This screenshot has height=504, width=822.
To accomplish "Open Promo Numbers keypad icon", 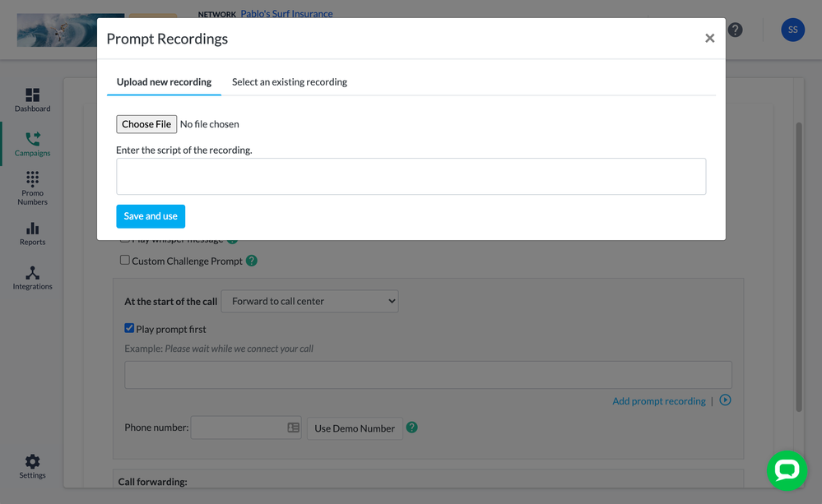I will tap(32, 187).
